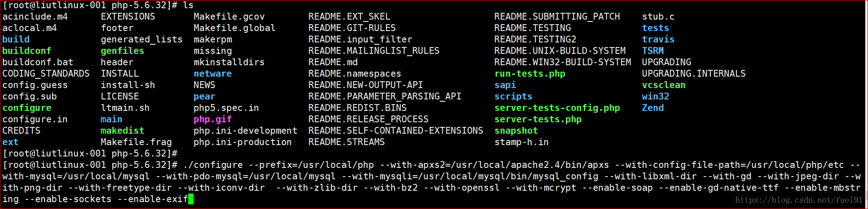Click ltmain.sh in the listing
The width and height of the screenshot is (868, 209).
click(x=125, y=108)
